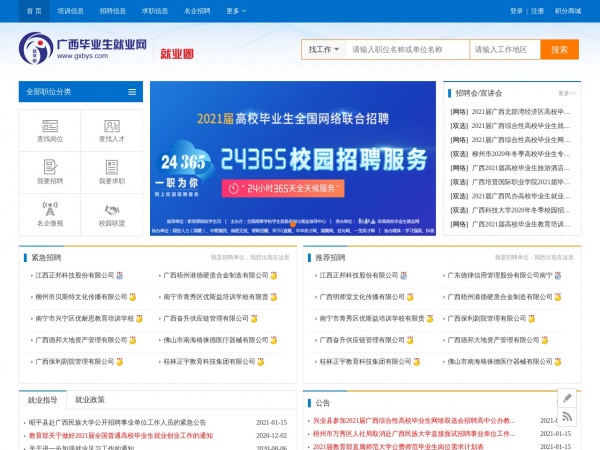Click the 广西毕业生就业网 site logo
The image size is (600, 450).
click(83, 49)
